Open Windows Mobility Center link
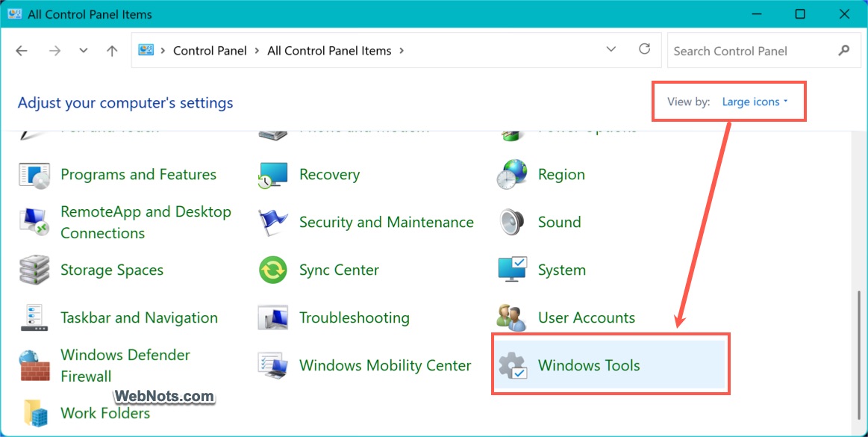 point(385,365)
